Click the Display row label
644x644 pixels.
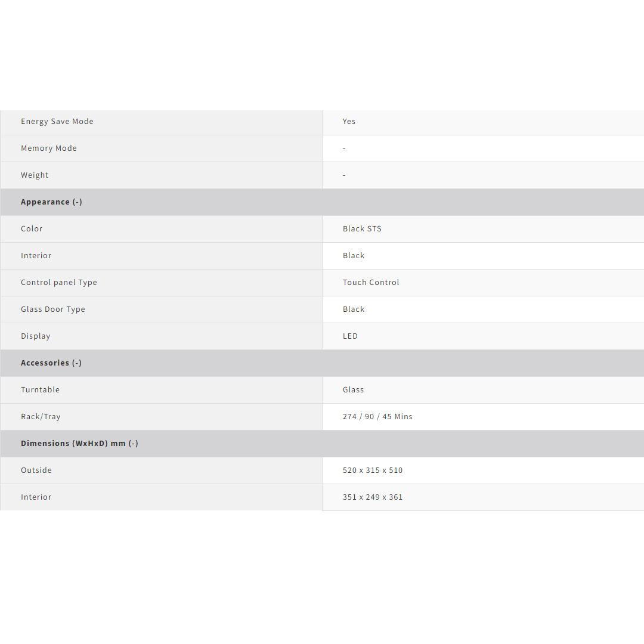point(36,336)
